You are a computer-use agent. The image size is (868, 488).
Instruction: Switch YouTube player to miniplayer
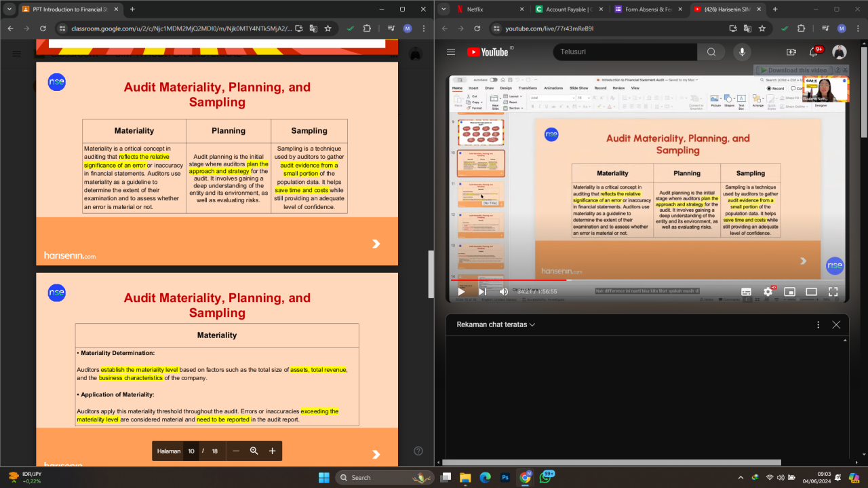pyautogui.click(x=789, y=292)
